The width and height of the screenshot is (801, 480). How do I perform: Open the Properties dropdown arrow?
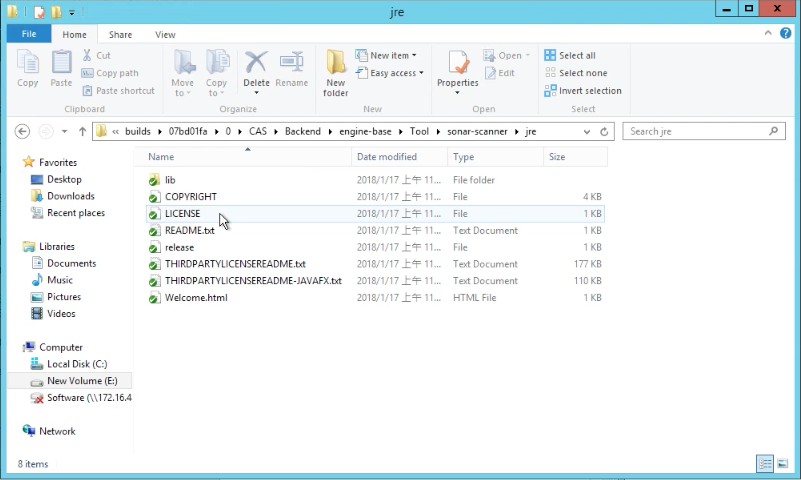458,93
